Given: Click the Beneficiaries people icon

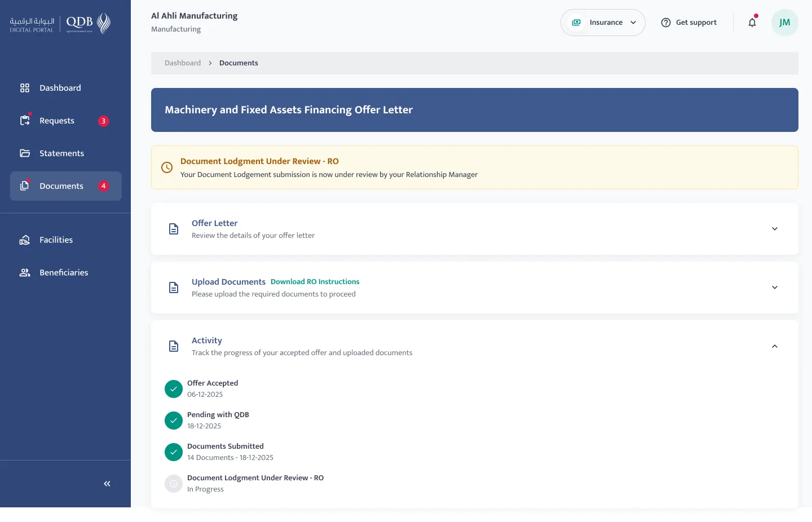Looking at the screenshot, I should pyautogui.click(x=25, y=273).
